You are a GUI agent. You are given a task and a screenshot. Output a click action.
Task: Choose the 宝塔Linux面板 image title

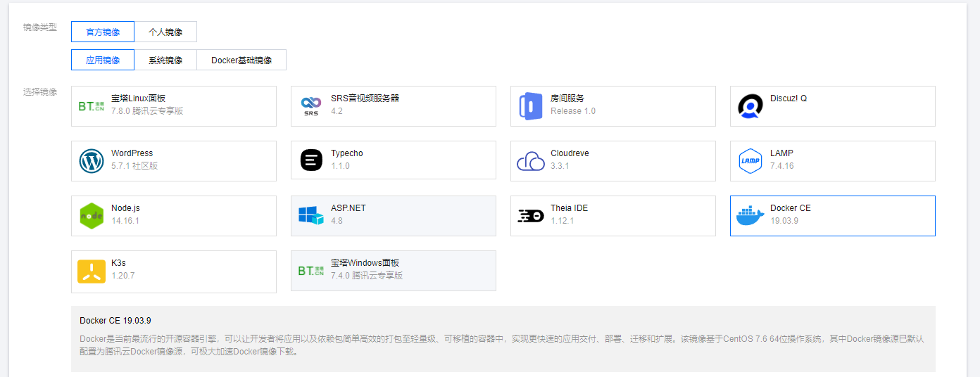139,98
